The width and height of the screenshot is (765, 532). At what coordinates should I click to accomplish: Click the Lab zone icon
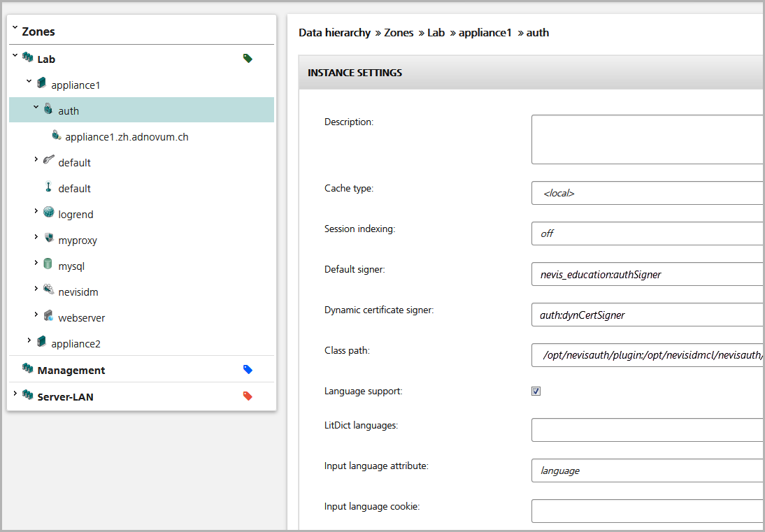(28, 58)
